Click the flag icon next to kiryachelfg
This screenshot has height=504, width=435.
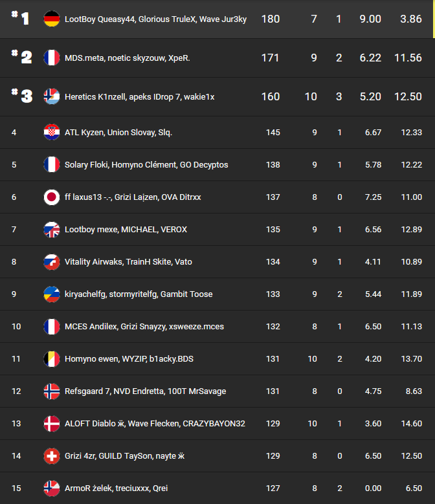tap(52, 294)
